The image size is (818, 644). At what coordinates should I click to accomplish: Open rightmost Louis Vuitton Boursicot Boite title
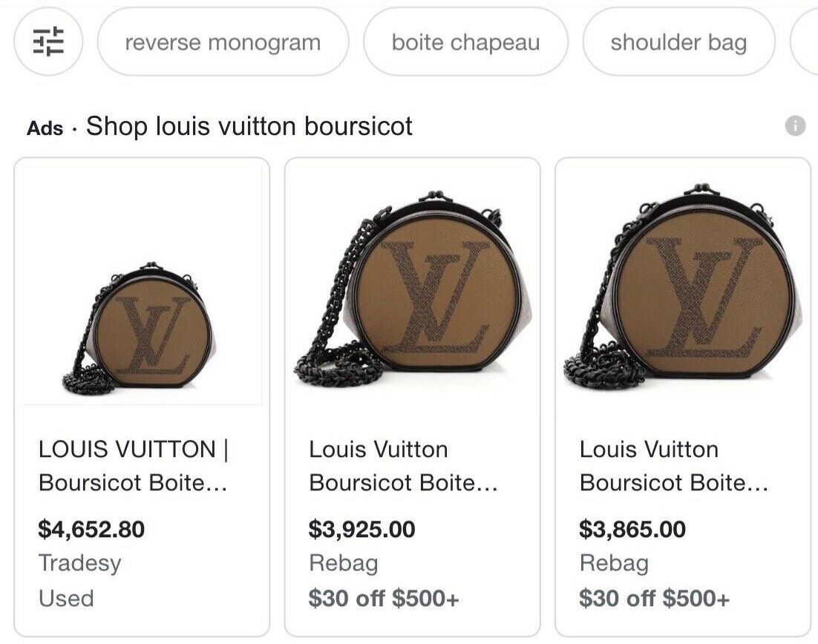[673, 466]
